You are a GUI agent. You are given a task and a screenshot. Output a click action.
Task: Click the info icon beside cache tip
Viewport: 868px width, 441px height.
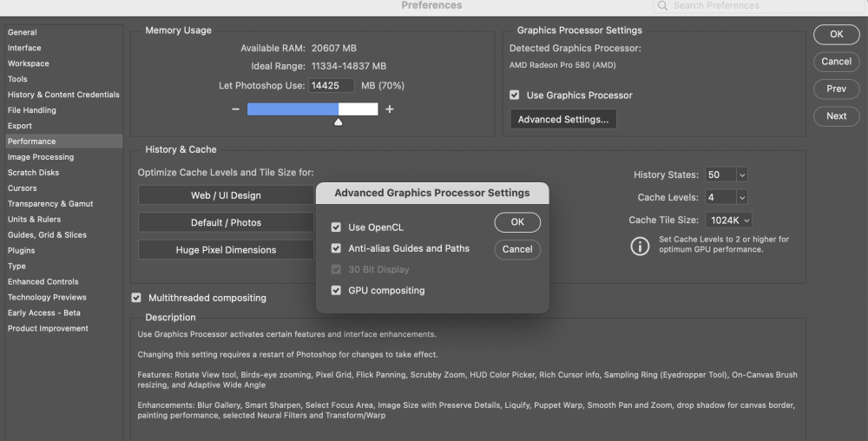(640, 246)
